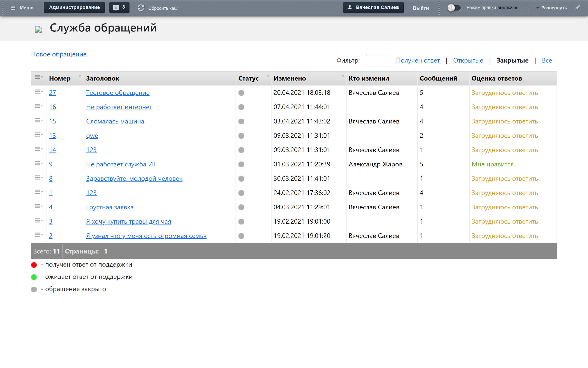
Task: Open row actions menu for ticket 8
Action: [x=39, y=178]
